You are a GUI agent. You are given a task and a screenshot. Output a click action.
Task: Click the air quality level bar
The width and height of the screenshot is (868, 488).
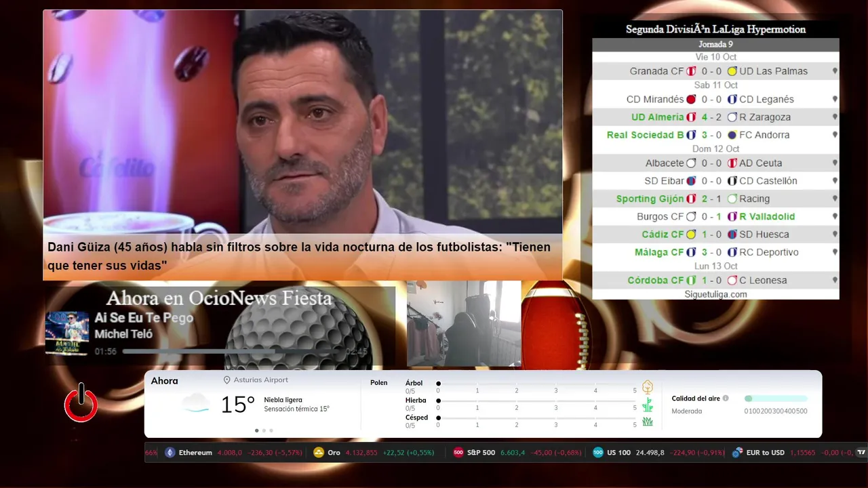[x=776, y=399]
